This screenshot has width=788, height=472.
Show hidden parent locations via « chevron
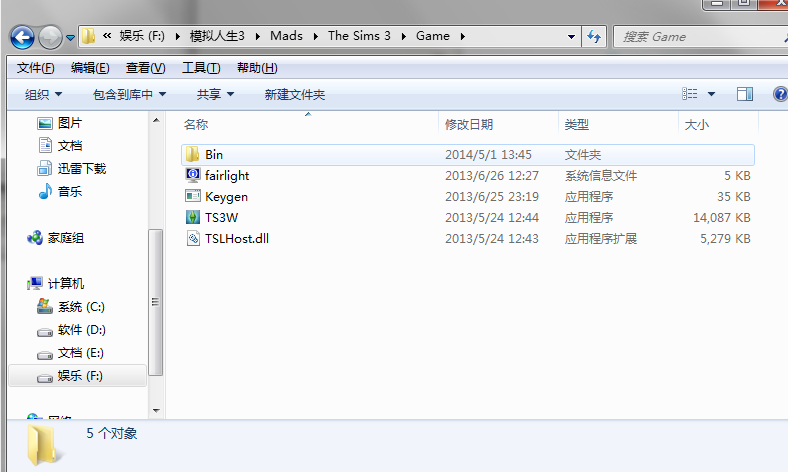107,36
